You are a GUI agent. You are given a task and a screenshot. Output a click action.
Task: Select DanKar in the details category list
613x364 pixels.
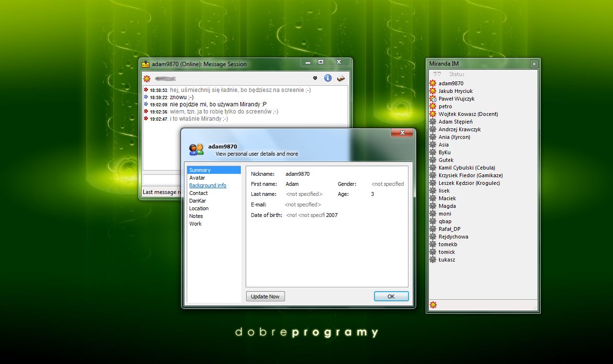point(214,201)
